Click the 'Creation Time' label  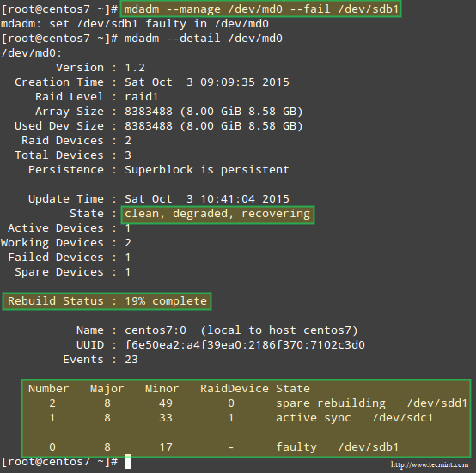tap(59, 82)
